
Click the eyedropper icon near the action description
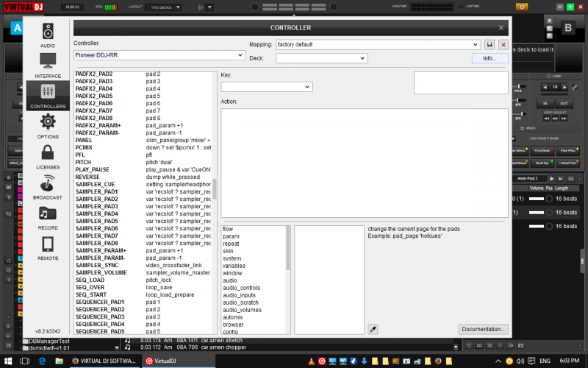coord(373,329)
